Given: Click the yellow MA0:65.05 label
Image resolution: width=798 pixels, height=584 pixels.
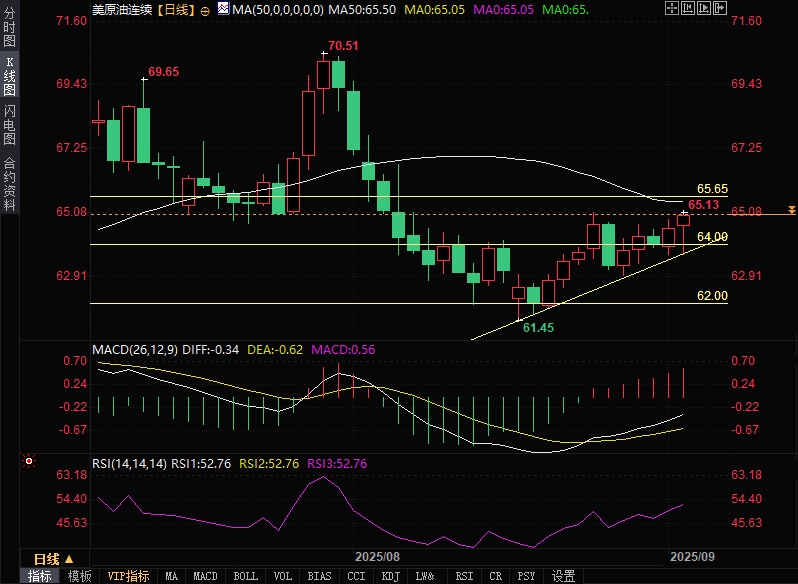Looking at the screenshot, I should pyautogui.click(x=435, y=9).
